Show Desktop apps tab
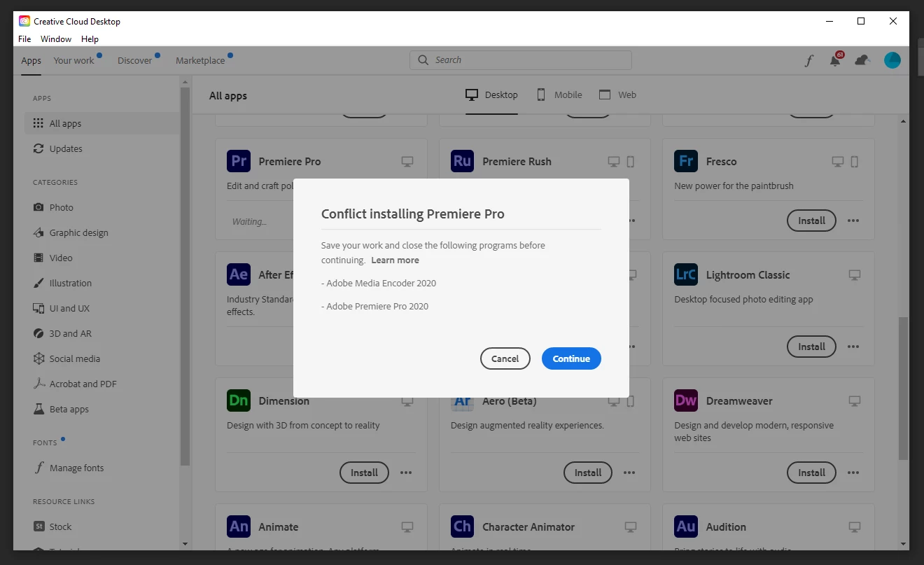Viewport: 924px width, 565px height. (492, 95)
